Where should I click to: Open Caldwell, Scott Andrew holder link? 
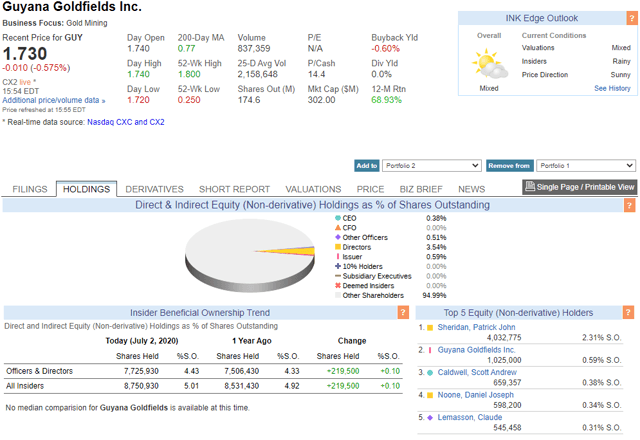click(477, 372)
